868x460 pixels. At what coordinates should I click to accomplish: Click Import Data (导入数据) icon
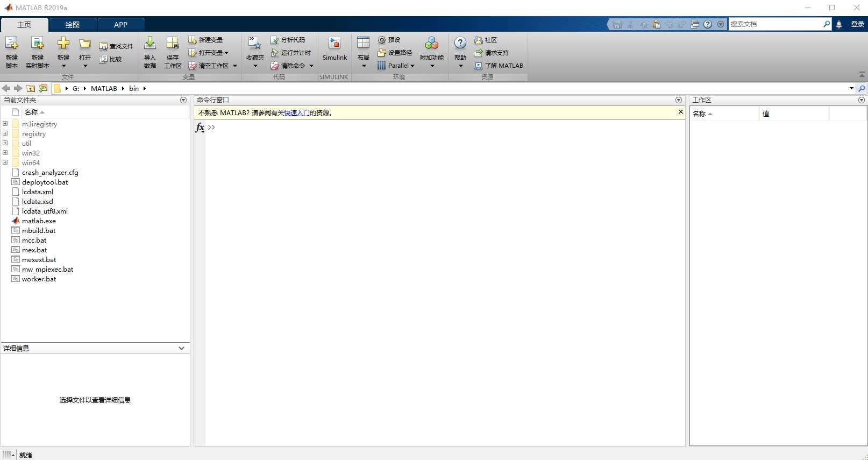(150, 44)
